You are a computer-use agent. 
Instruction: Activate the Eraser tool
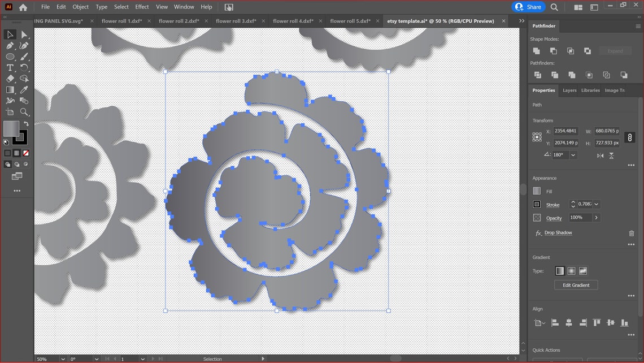coord(10,79)
